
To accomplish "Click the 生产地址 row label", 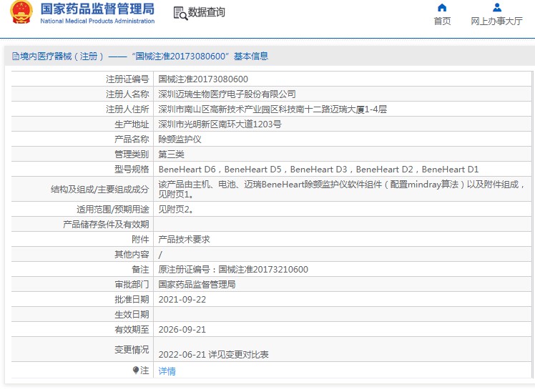I will click(132, 124).
